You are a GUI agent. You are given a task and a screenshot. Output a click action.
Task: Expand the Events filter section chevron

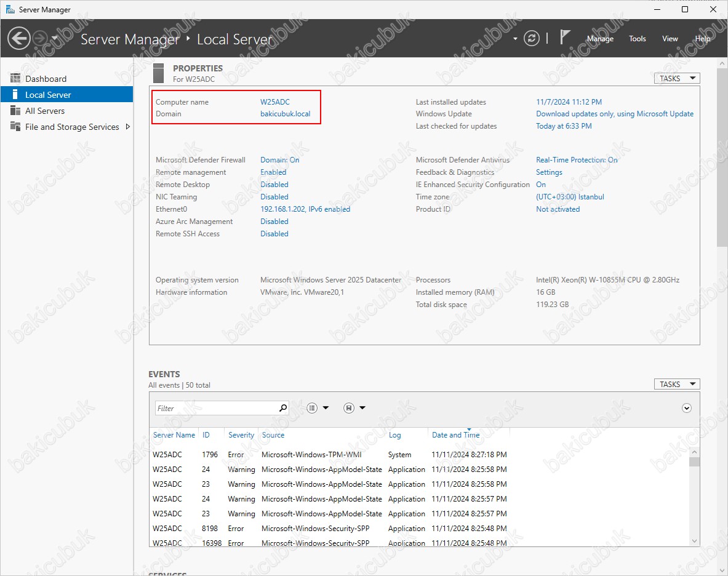tap(687, 408)
